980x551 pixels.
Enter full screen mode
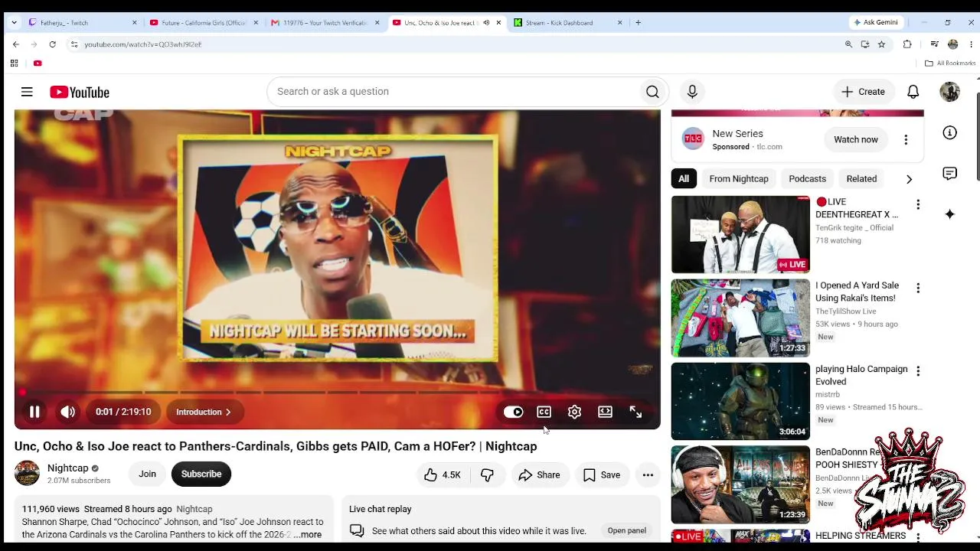click(635, 412)
